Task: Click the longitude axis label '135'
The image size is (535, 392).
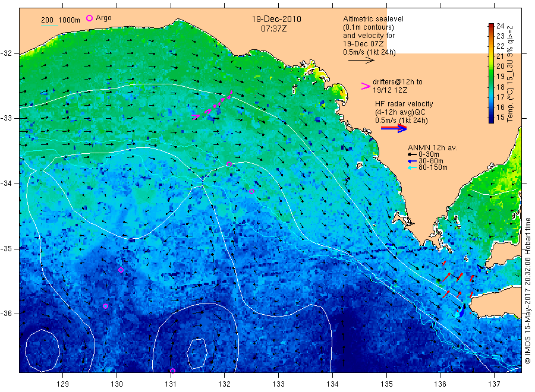Action: coord(386,384)
